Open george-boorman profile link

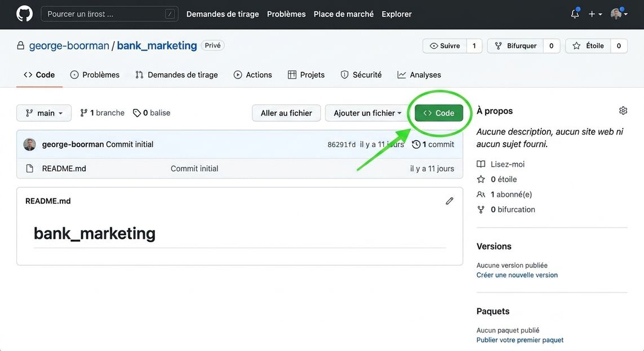tap(69, 46)
